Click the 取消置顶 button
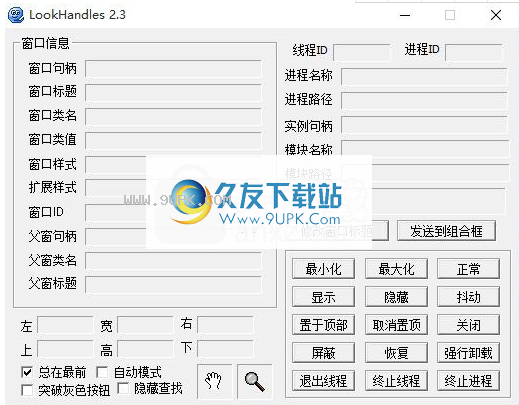519x405 pixels. coord(396,325)
